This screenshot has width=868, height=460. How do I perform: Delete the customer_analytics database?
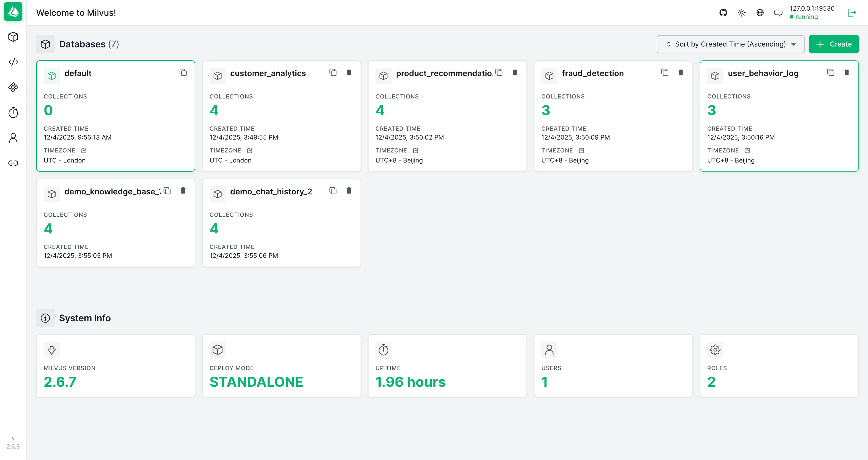349,72
